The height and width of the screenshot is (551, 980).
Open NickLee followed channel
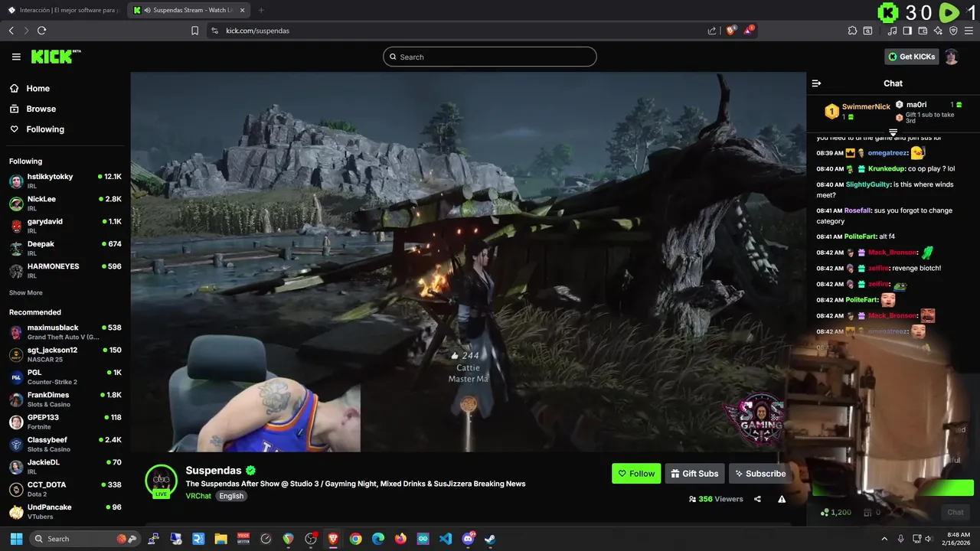point(65,203)
